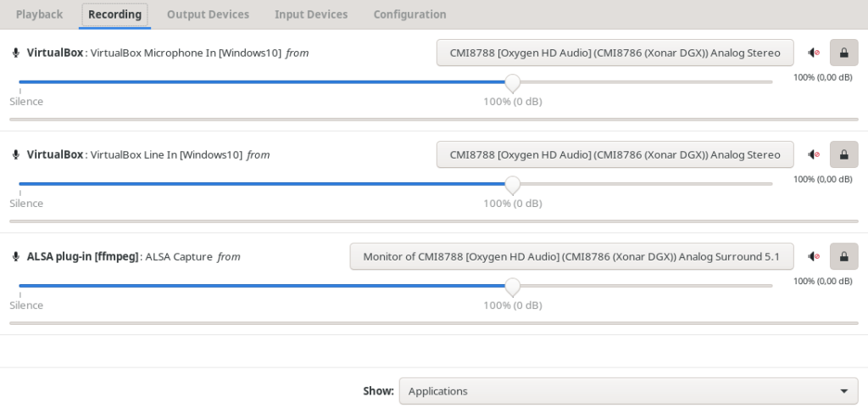Toggle channel lock for ALSA Capture stream
868x414 pixels.
coord(843,256)
